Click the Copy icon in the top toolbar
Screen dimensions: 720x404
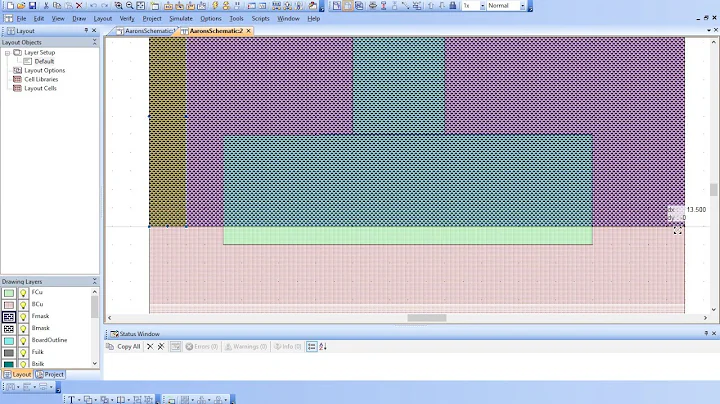click(57, 6)
